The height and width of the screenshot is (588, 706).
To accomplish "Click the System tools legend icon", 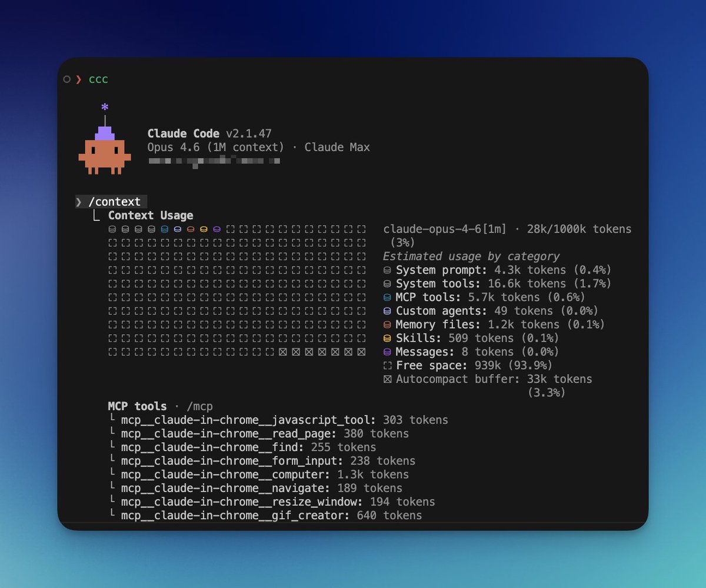I will click(x=387, y=284).
